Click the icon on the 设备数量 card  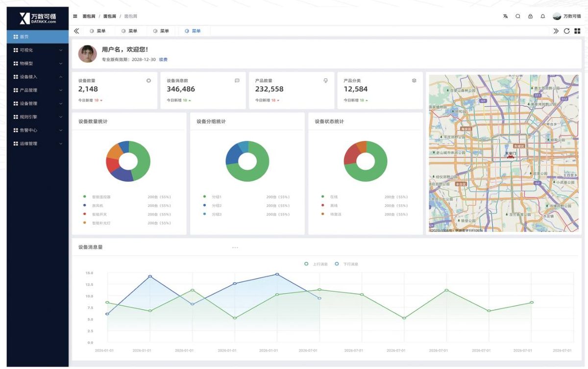point(149,80)
